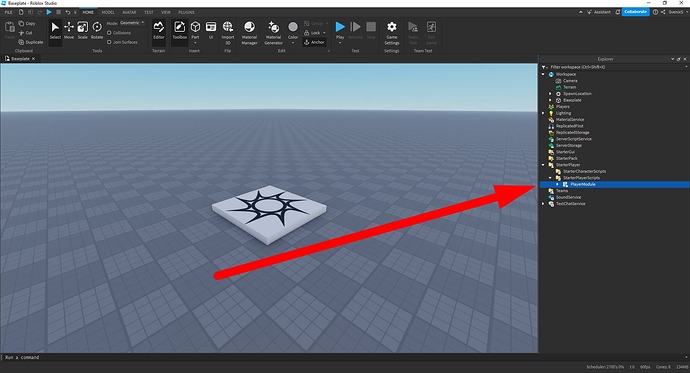Open Game Settings

pyautogui.click(x=392, y=33)
